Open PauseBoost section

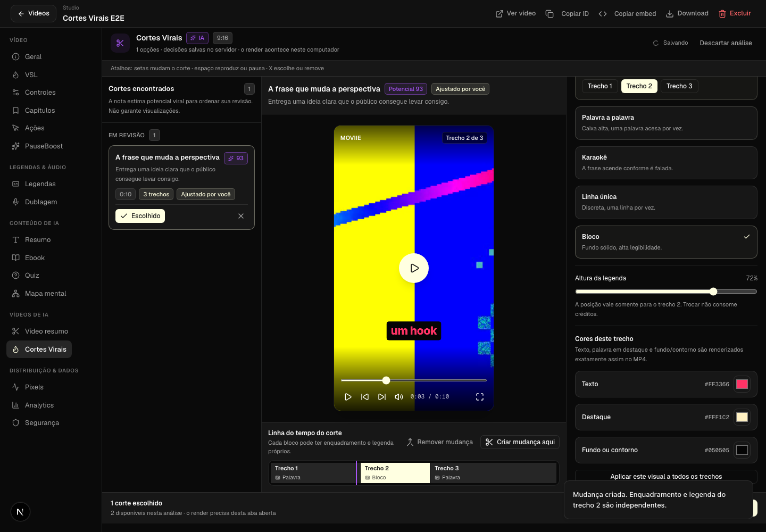44,146
